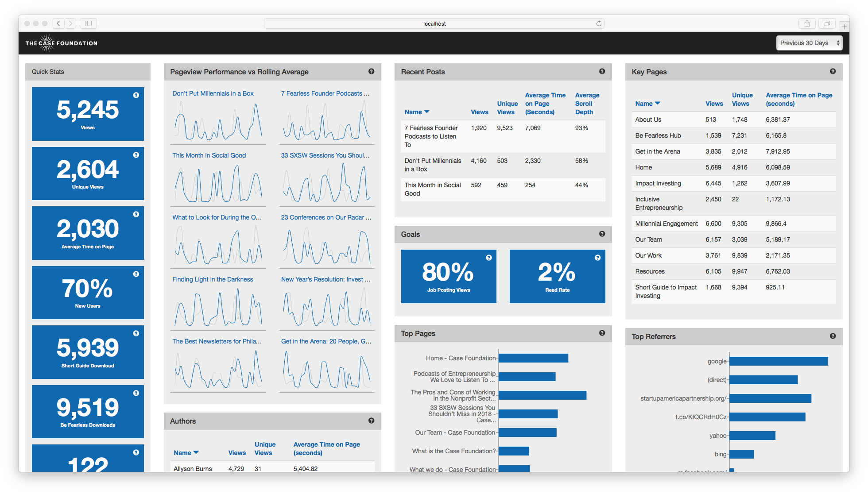868x494 pixels.
Task: Show help for Top Referrers panel
Action: click(833, 336)
